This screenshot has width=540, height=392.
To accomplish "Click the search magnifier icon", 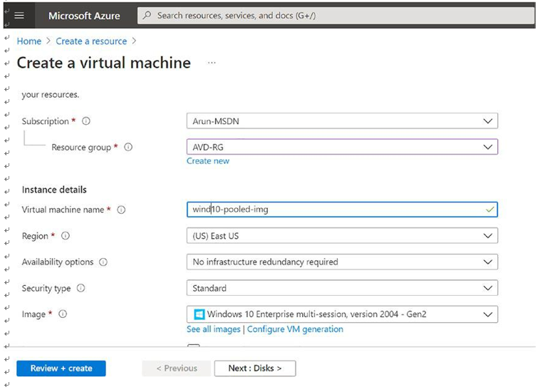I will (x=147, y=16).
